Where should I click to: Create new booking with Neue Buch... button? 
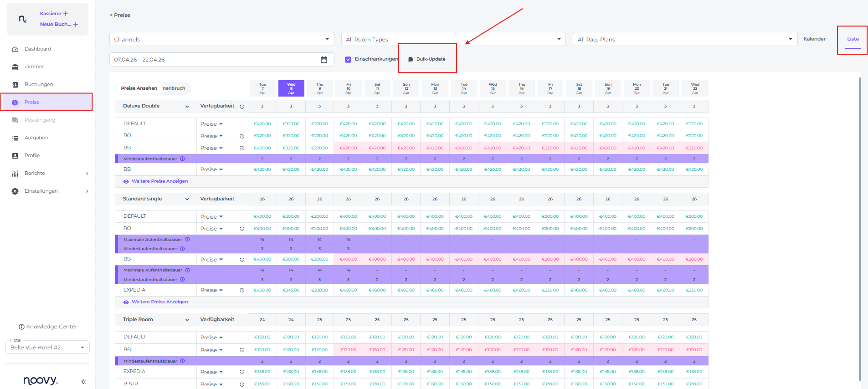pyautogui.click(x=59, y=25)
